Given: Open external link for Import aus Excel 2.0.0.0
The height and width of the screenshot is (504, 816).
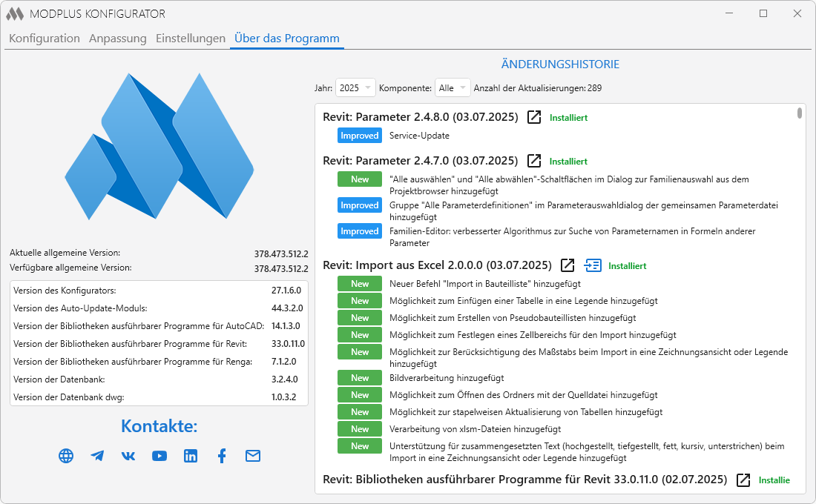Looking at the screenshot, I should (x=567, y=265).
